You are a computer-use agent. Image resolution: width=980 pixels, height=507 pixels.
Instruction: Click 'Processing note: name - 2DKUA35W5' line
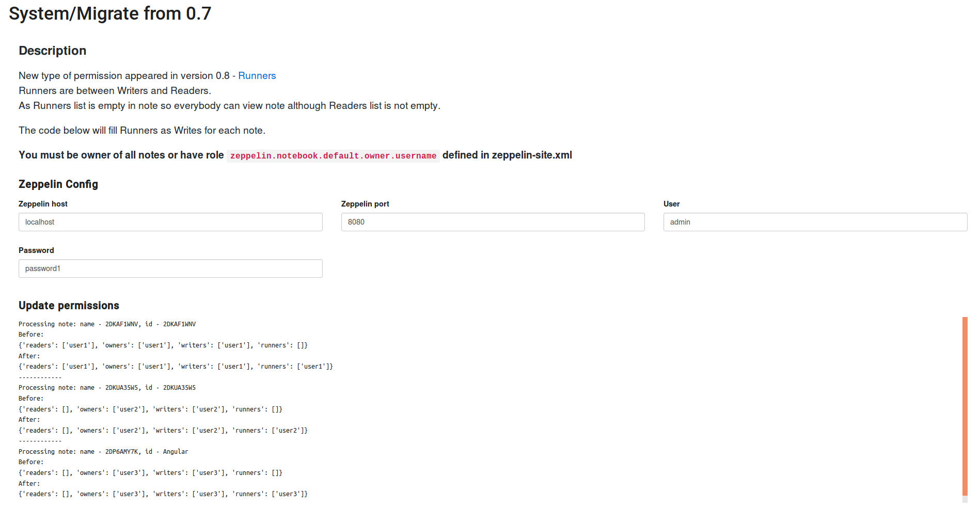coord(107,388)
